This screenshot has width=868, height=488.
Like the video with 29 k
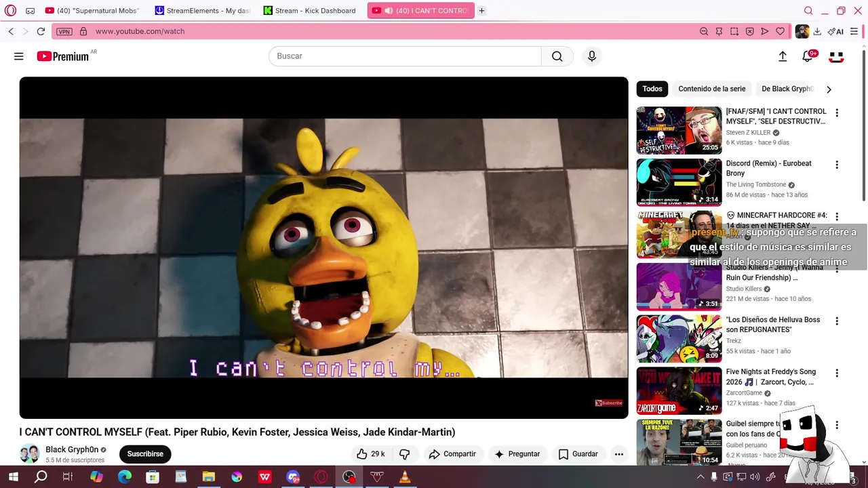370,454
